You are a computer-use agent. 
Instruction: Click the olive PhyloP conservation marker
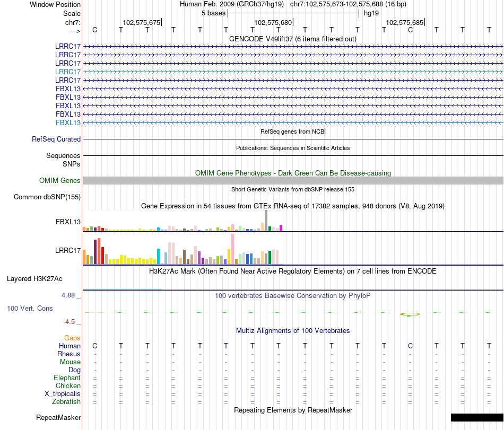click(x=410, y=314)
